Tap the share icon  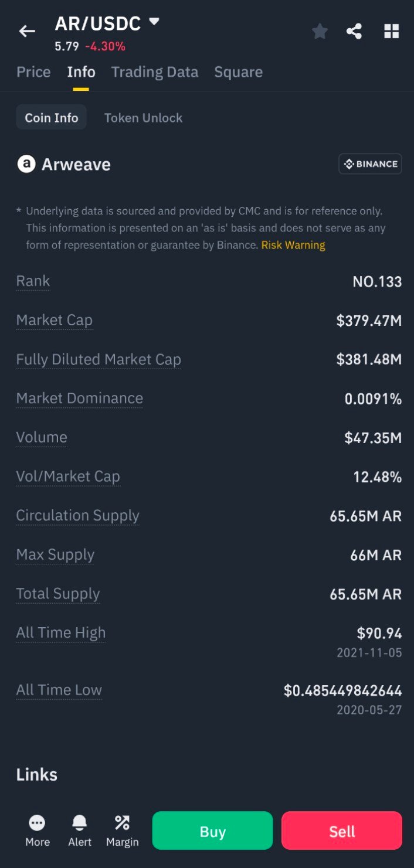click(354, 31)
